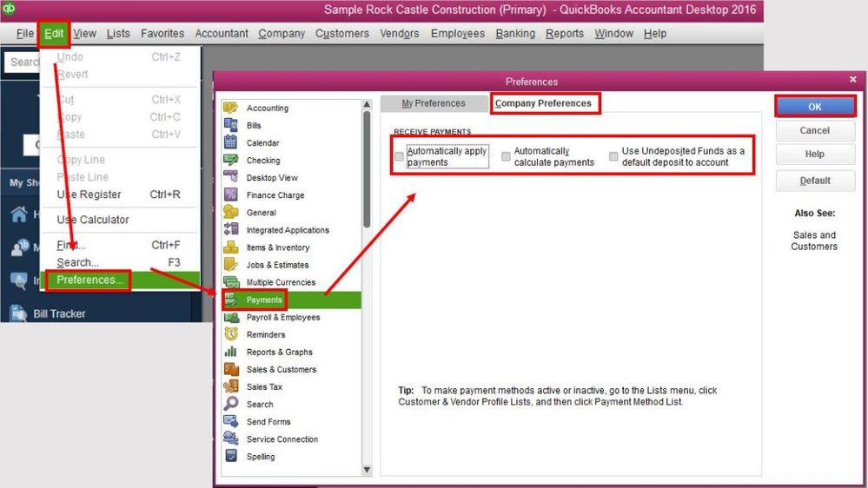Screen dimensions: 868x488
Task: Click the Home icon in sidebar
Action: coord(18,214)
